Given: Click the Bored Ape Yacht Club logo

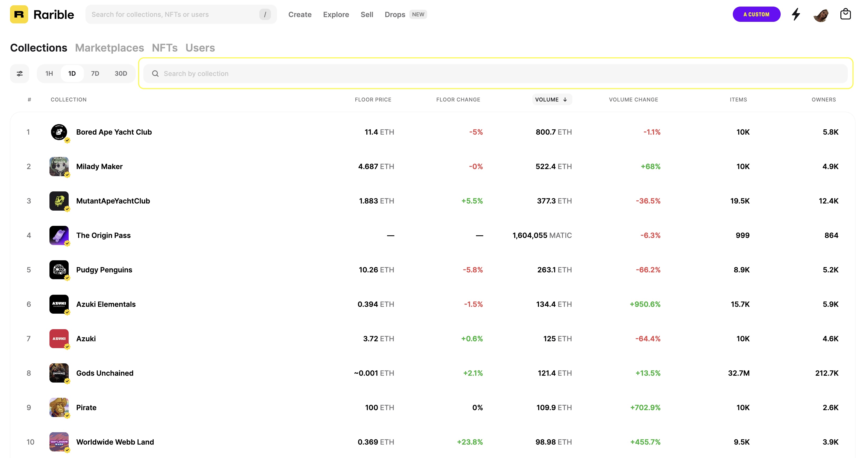Looking at the screenshot, I should 59,132.
